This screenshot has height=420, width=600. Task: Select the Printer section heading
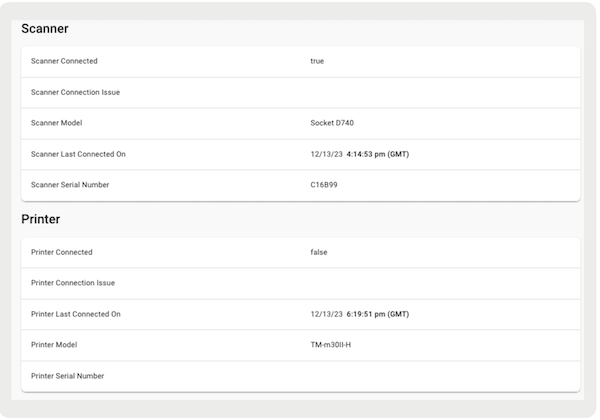coord(41,219)
